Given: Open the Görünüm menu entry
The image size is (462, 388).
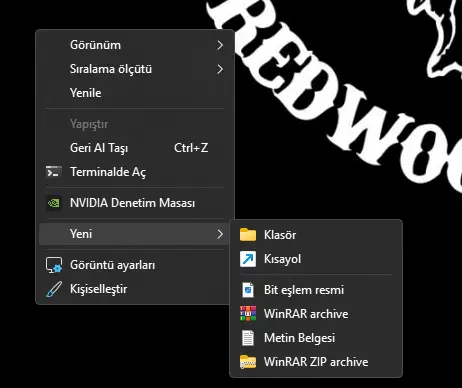Looking at the screenshot, I should coord(134,45).
